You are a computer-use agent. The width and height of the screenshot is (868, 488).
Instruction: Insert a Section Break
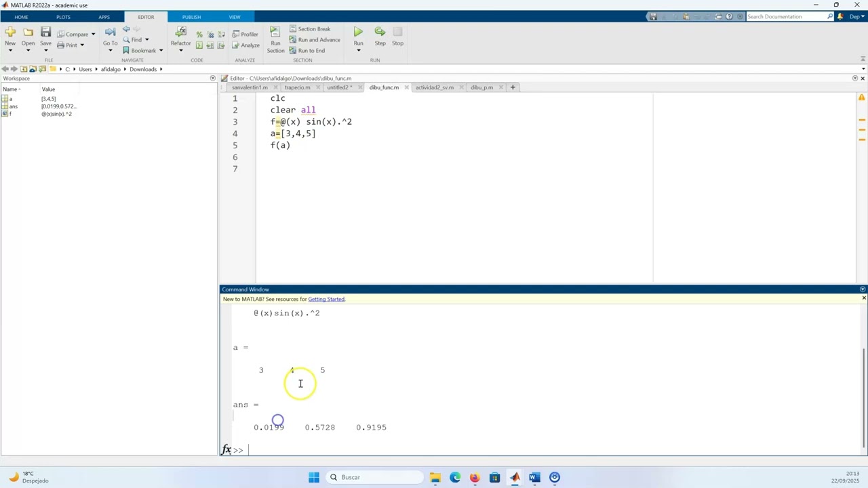click(310, 28)
